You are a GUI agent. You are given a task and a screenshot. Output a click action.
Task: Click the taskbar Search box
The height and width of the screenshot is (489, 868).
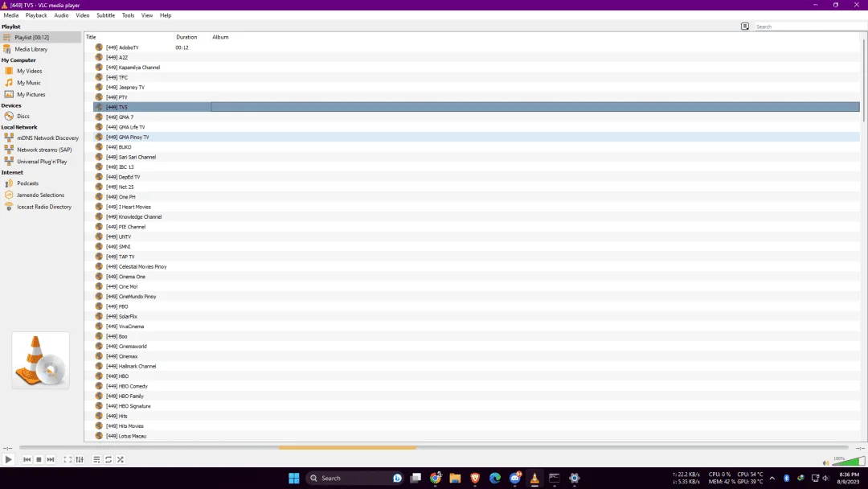point(357,479)
